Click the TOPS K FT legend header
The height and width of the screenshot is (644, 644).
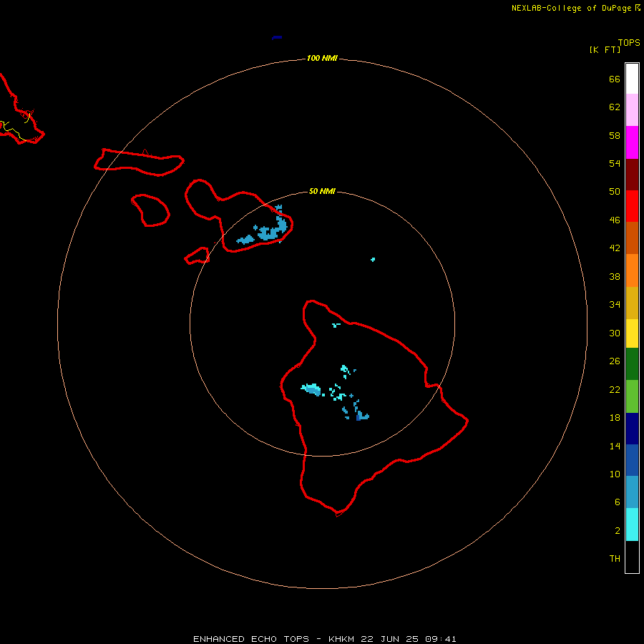[x=615, y=46]
